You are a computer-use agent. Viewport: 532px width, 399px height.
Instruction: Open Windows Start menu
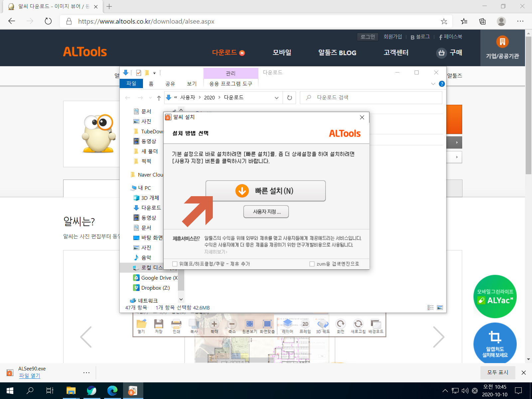click(10, 391)
